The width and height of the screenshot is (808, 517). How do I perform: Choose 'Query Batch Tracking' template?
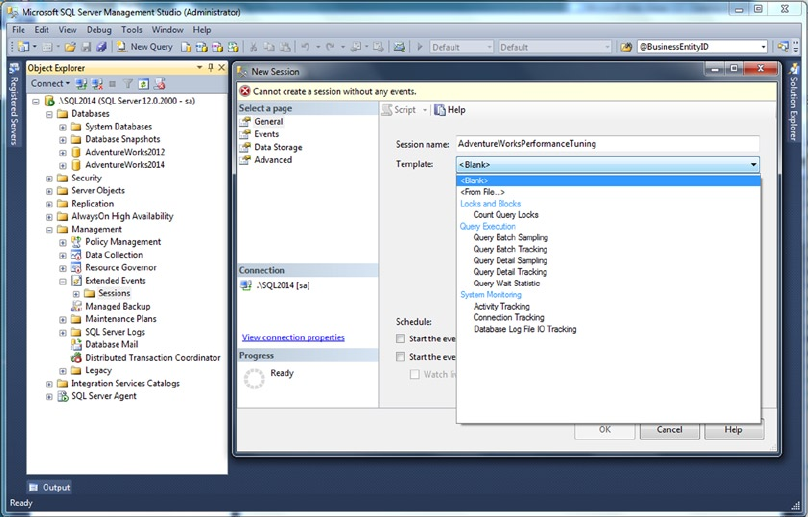tap(510, 249)
